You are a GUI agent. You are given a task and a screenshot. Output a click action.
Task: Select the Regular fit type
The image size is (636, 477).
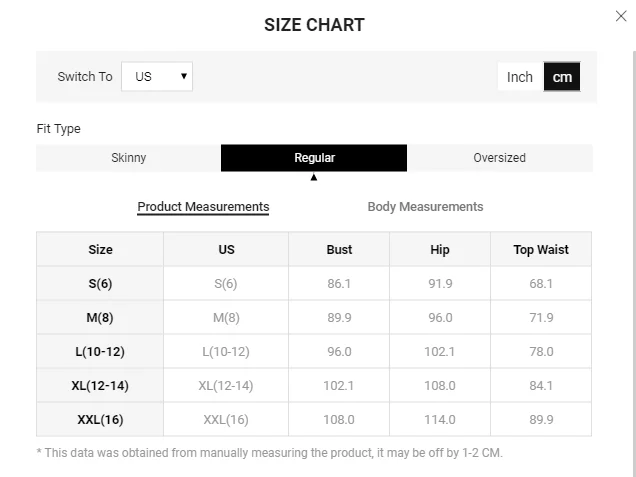(x=314, y=158)
